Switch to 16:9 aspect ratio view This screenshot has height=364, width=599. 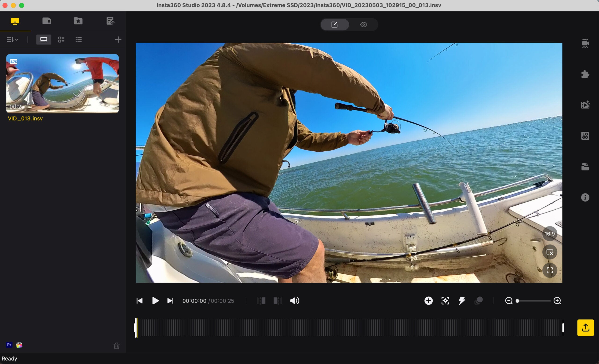click(549, 233)
